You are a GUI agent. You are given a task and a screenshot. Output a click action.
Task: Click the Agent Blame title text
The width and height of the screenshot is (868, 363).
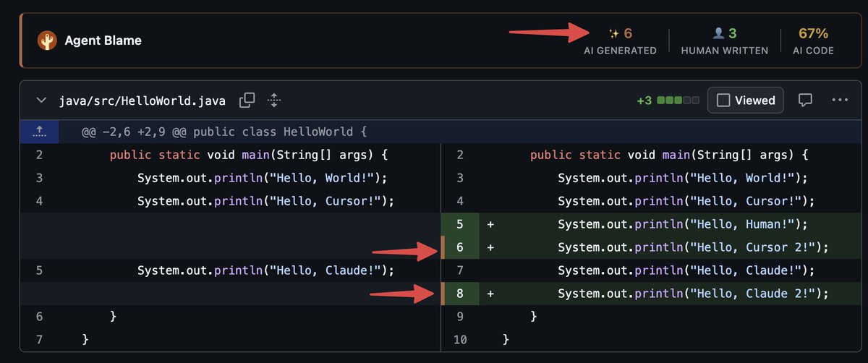(x=103, y=40)
